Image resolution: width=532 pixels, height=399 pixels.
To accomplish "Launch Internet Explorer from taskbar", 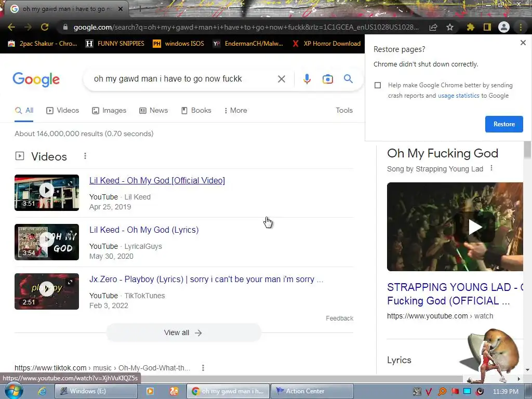I will point(42,391).
